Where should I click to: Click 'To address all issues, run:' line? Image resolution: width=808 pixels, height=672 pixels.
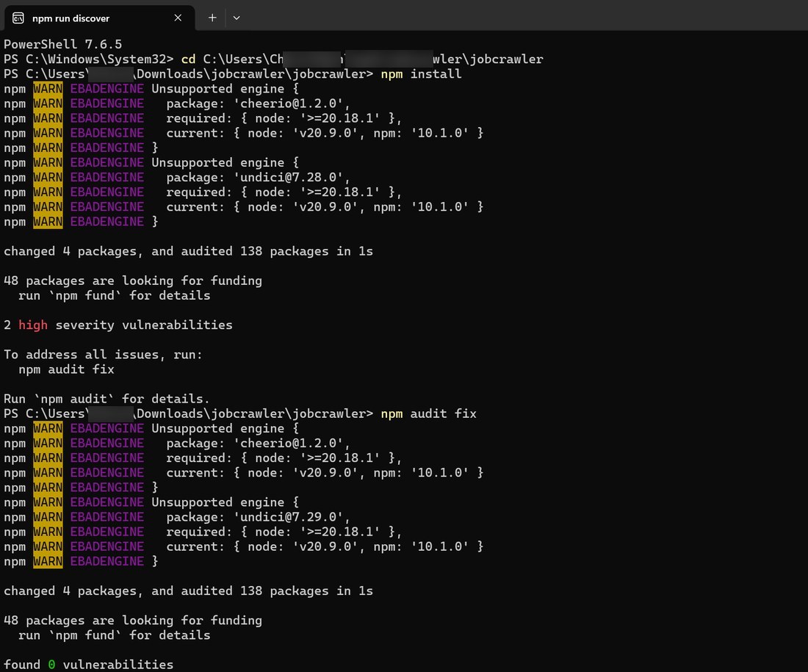click(103, 355)
